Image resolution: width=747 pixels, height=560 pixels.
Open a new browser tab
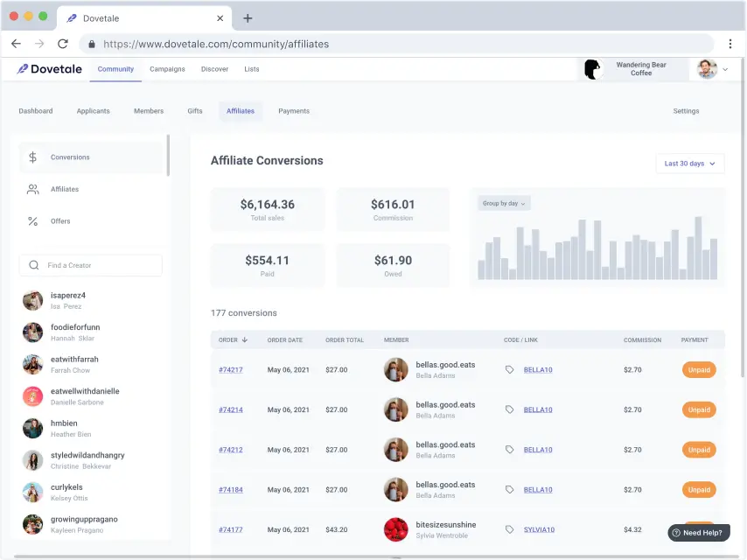(x=248, y=18)
